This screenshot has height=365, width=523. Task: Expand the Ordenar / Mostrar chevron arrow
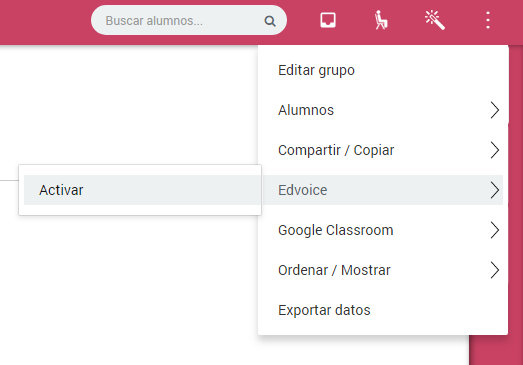[x=495, y=270]
